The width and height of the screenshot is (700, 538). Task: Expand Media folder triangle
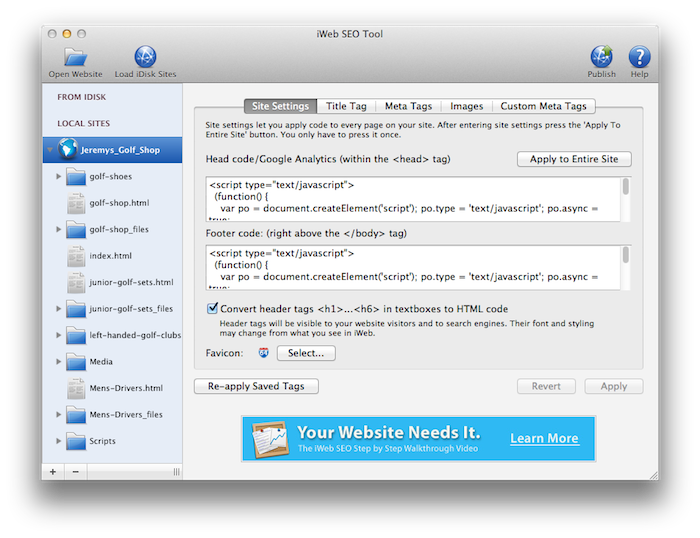58,362
